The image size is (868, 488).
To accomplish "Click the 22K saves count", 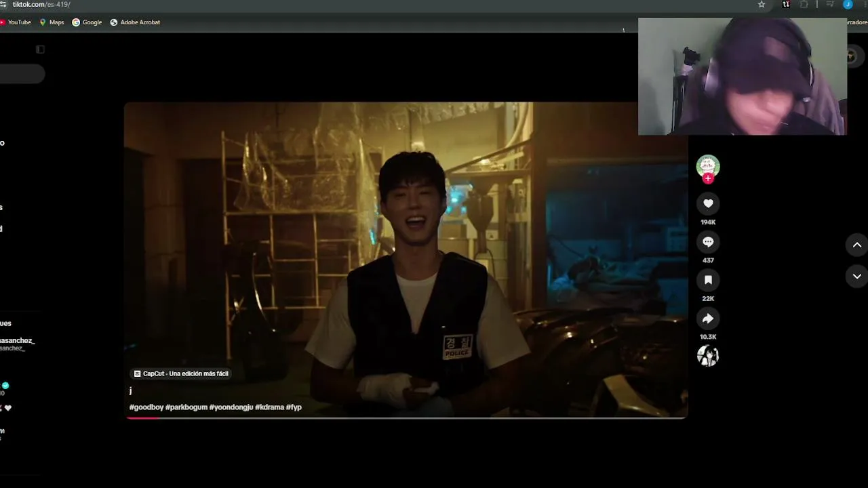I will click(708, 299).
